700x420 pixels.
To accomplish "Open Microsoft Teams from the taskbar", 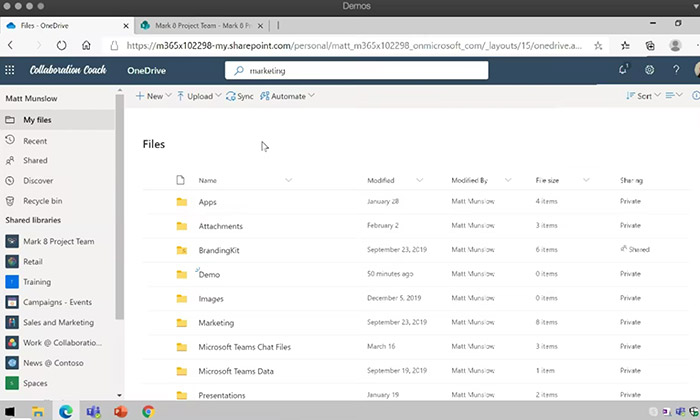I will tap(93, 411).
